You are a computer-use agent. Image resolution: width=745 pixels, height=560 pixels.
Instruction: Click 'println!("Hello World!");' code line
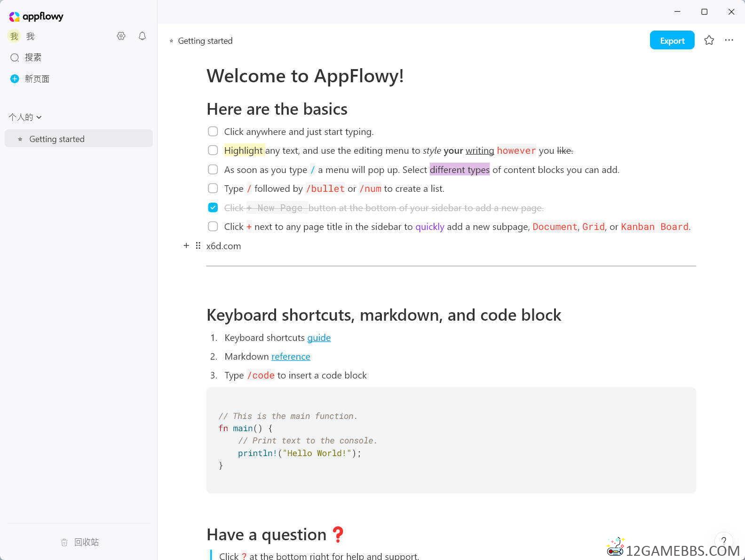300,453
